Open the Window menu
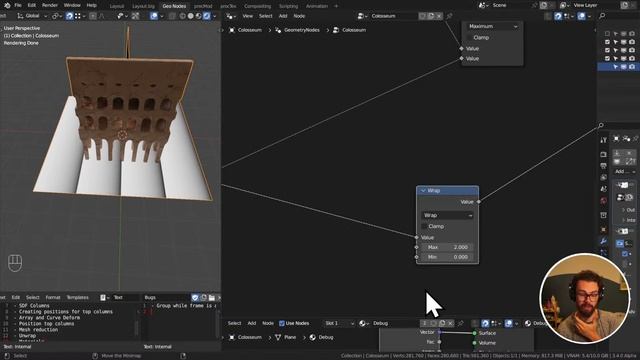 point(72,5)
